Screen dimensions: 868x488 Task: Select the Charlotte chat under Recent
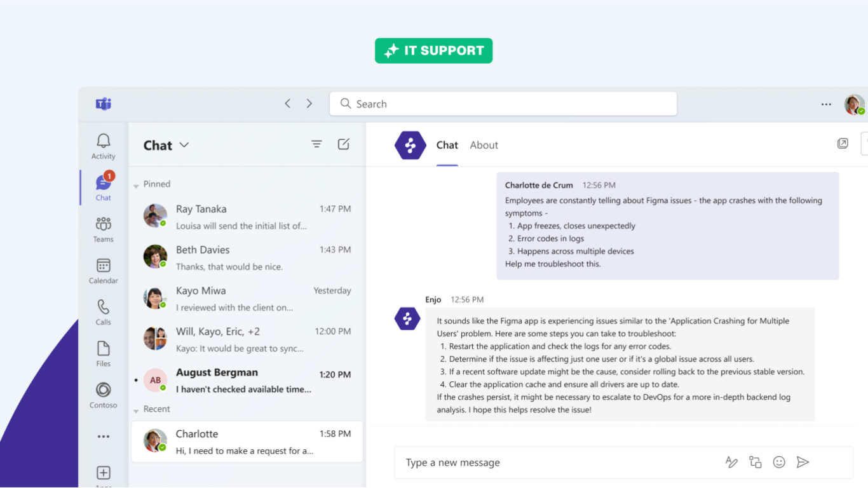(x=247, y=442)
